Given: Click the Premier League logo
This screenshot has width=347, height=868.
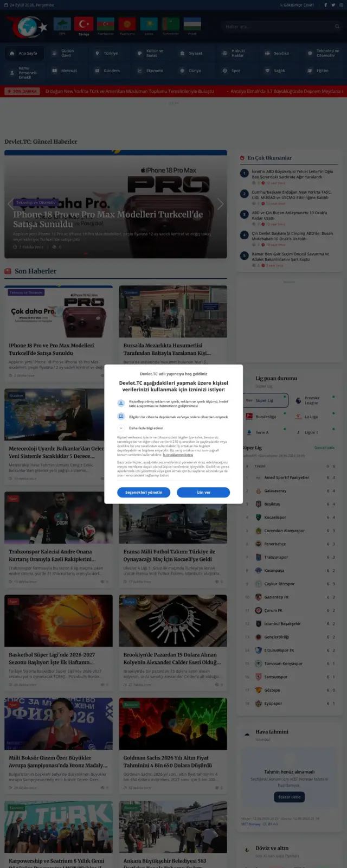Looking at the screenshot, I should pos(298,400).
